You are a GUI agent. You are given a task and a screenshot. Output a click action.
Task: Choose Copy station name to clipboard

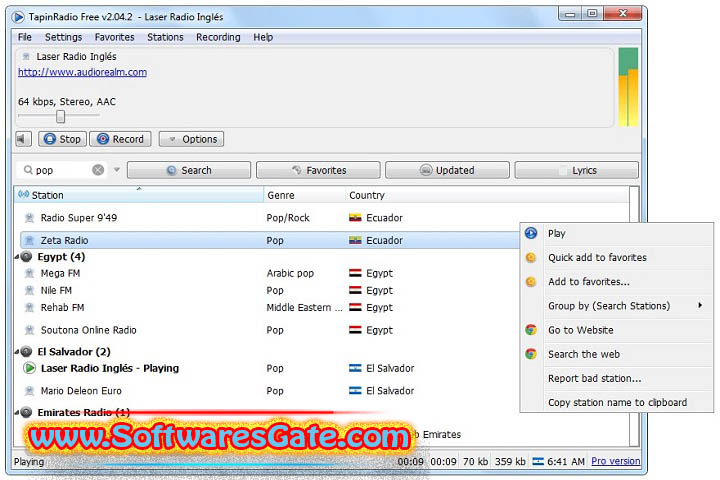tap(617, 402)
